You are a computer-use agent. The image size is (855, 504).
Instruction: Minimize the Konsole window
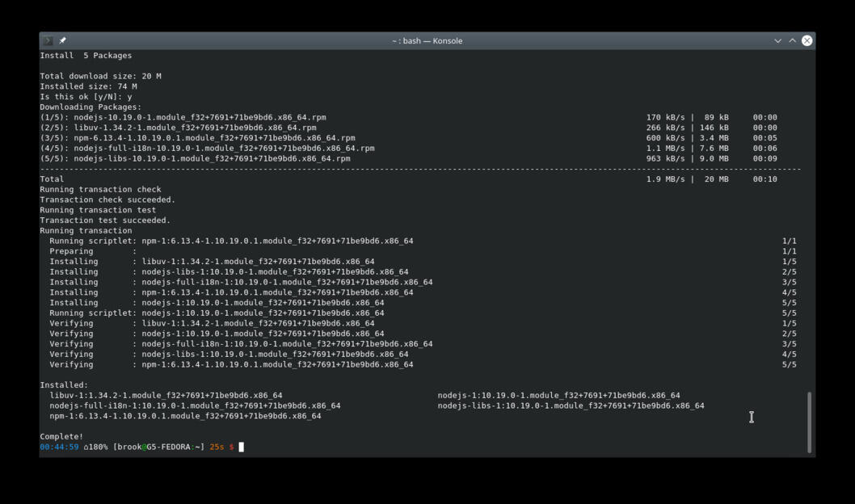[777, 41]
